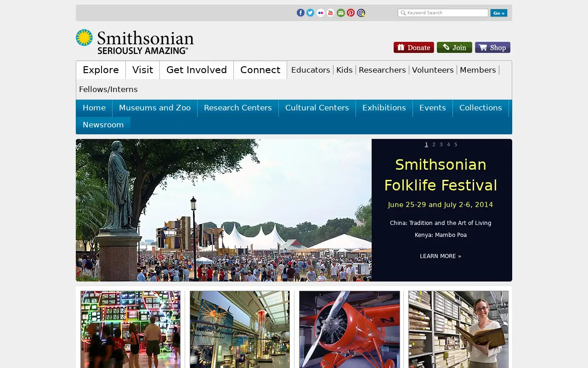Click the green Join button
Image resolution: width=588 pixels, height=368 pixels.
pyautogui.click(x=454, y=47)
